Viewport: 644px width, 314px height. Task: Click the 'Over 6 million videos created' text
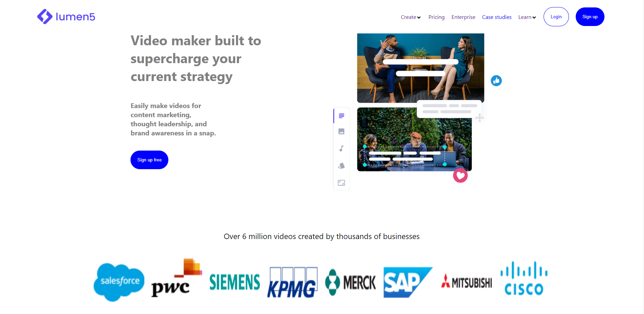point(321,236)
